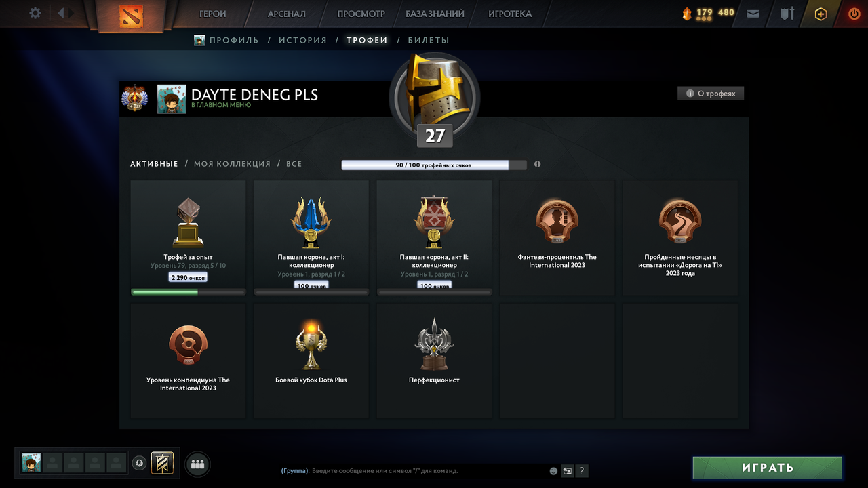Open the Перфекционист trophy icon
The height and width of the screenshot is (488, 868).
tap(434, 344)
